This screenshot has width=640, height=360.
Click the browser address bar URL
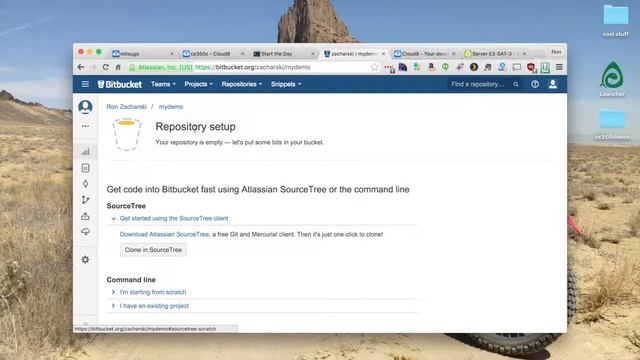pyautogui.click(x=252, y=67)
